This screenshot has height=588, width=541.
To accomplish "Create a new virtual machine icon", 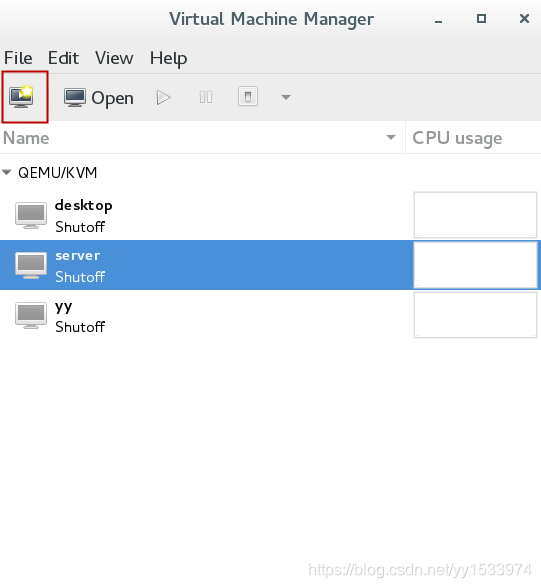I will coord(21,97).
